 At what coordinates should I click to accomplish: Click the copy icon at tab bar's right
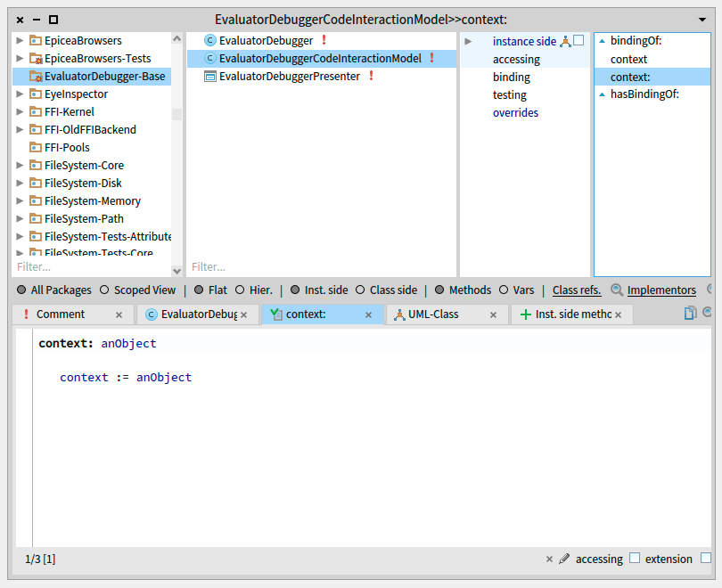click(690, 314)
